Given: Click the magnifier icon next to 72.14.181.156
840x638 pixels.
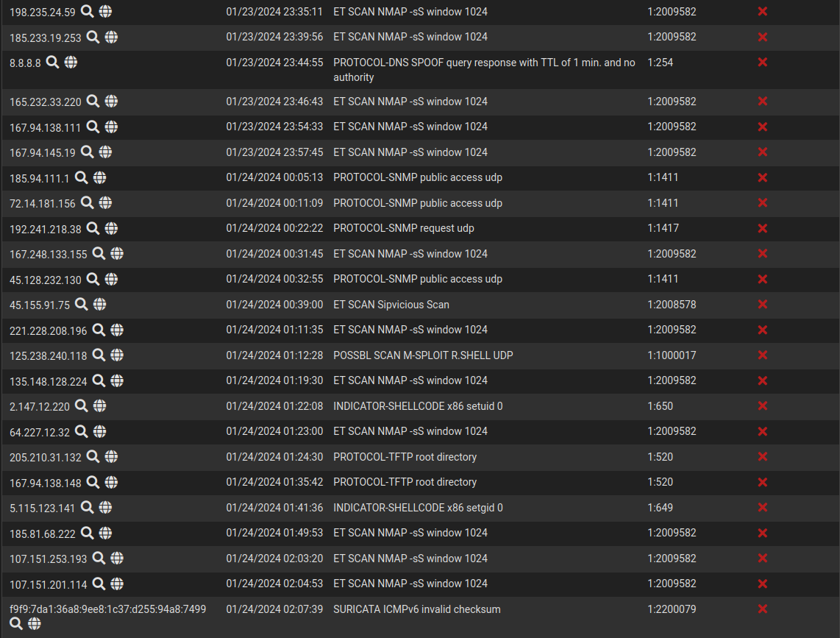Looking at the screenshot, I should pos(87,202).
